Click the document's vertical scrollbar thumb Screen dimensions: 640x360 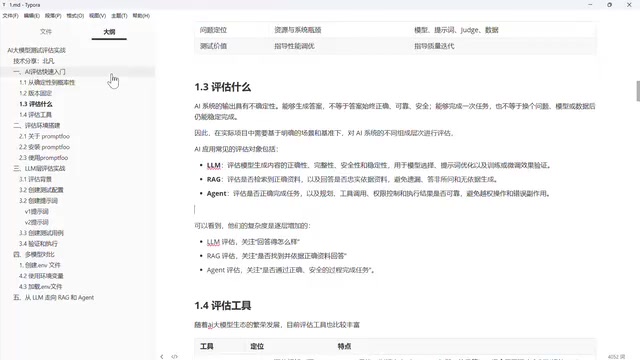coord(638,91)
